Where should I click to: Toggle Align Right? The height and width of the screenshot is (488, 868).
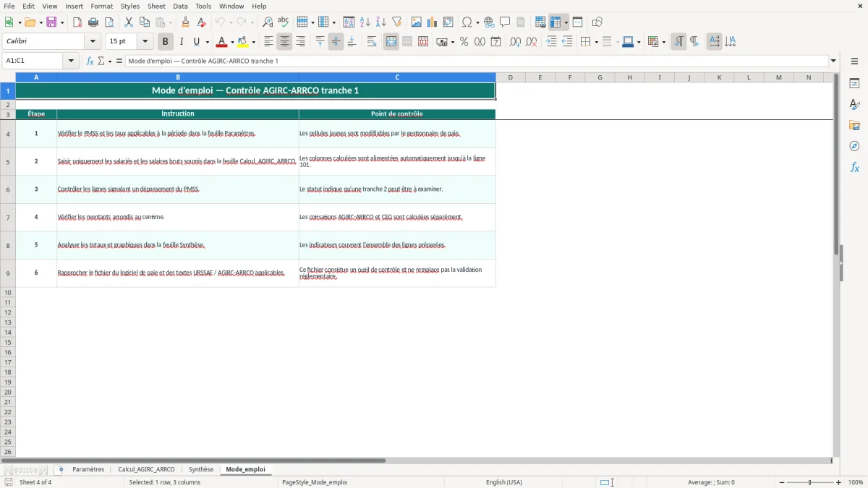(300, 42)
